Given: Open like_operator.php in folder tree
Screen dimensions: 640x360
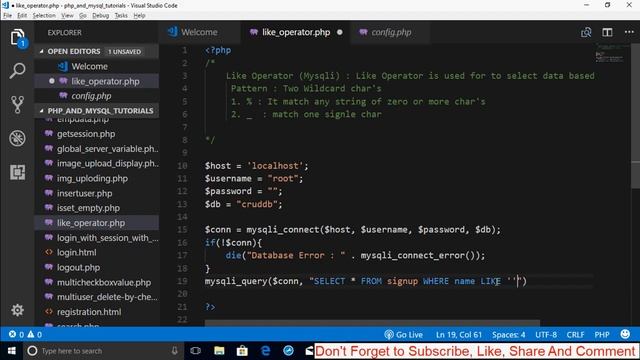Looking at the screenshot, I should [x=97, y=223].
